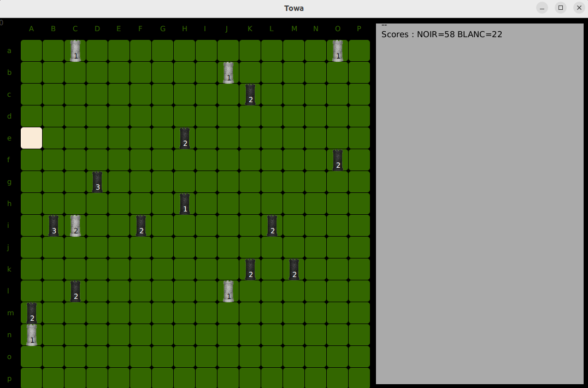Click the height-3 black tower in column B, row i
This screenshot has height=388, width=588.
[54, 226]
